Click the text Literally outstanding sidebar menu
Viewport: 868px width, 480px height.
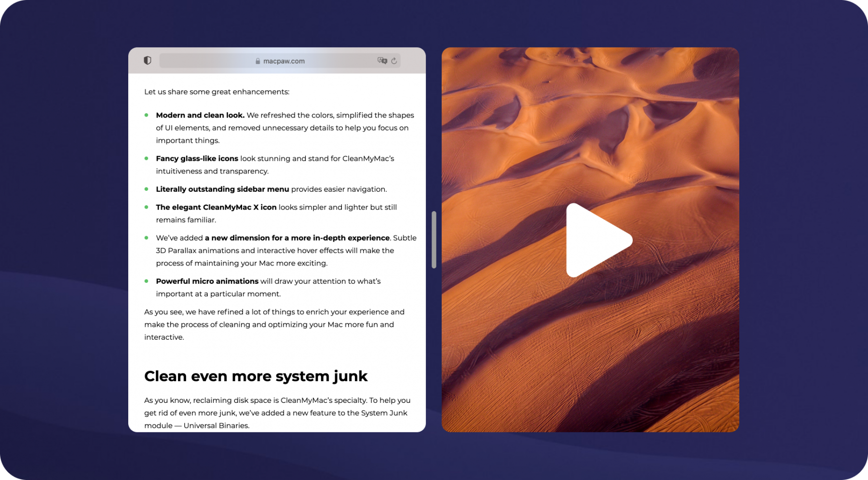222,189
